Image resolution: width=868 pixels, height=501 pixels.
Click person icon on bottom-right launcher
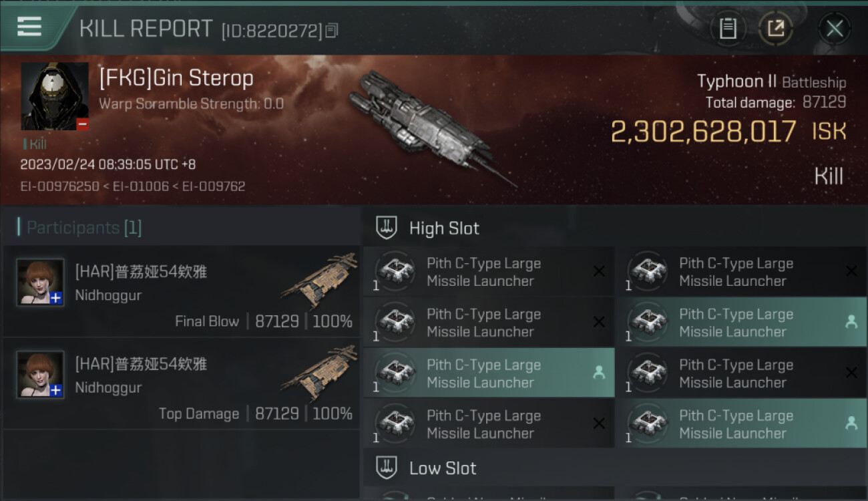click(x=851, y=424)
